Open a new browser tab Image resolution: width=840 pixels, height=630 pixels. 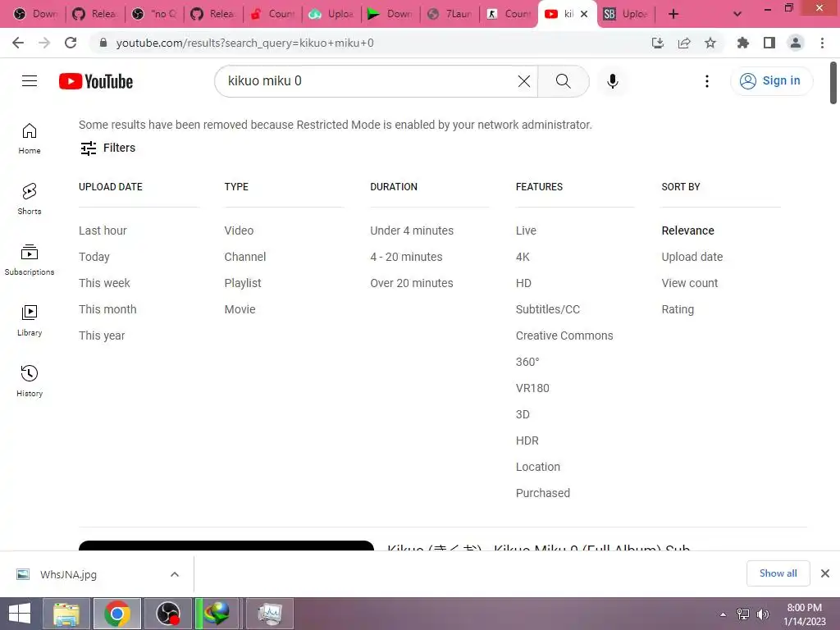pos(673,14)
